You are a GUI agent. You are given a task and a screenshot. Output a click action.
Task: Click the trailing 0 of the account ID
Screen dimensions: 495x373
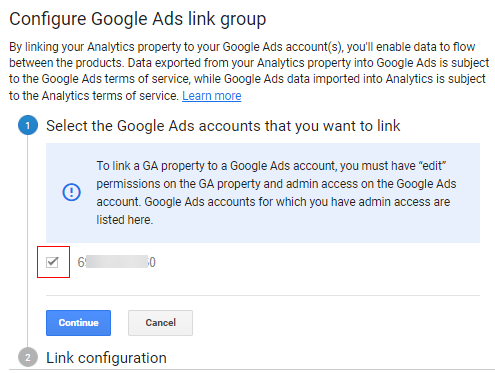[x=152, y=262]
